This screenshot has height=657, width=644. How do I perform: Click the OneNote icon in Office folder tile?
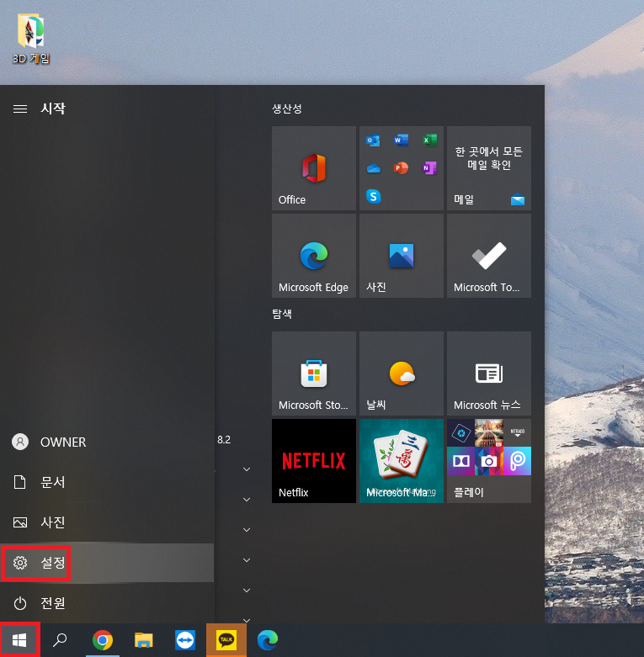point(429,168)
